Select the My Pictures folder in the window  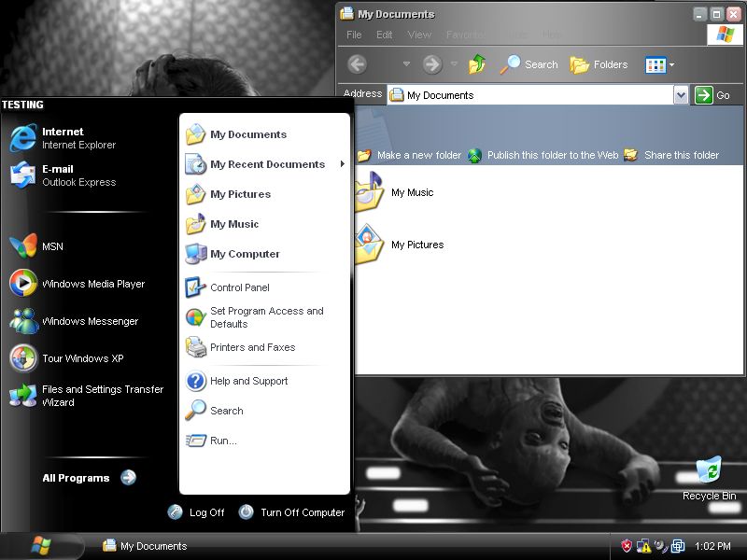[x=400, y=245]
